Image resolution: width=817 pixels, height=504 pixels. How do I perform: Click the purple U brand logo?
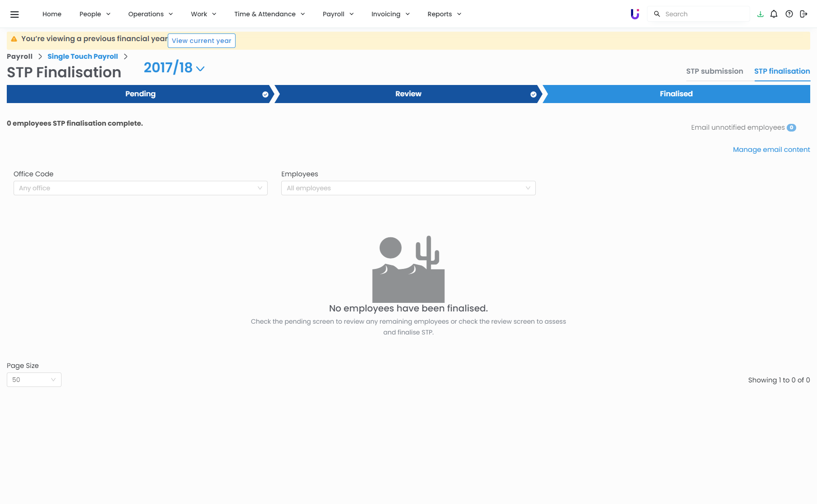point(635,14)
